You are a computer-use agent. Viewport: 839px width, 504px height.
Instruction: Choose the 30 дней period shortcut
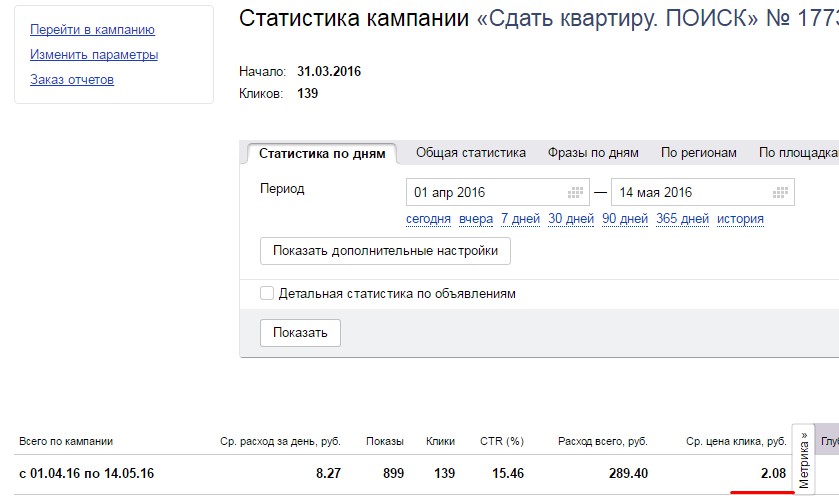(571, 219)
